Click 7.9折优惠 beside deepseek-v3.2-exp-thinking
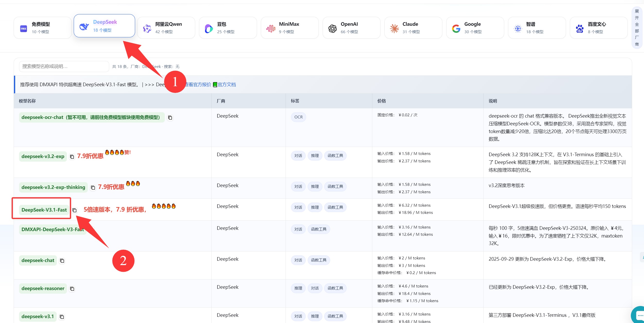This screenshot has height=323, width=644. tap(111, 187)
